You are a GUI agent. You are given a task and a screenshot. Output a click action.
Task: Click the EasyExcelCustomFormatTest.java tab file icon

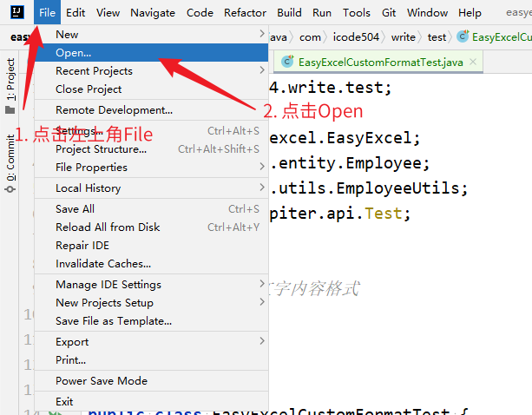pyautogui.click(x=288, y=63)
